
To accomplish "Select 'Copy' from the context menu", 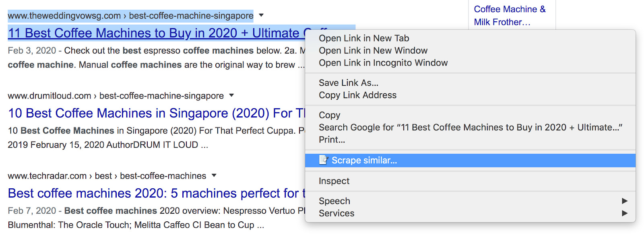I will (329, 115).
